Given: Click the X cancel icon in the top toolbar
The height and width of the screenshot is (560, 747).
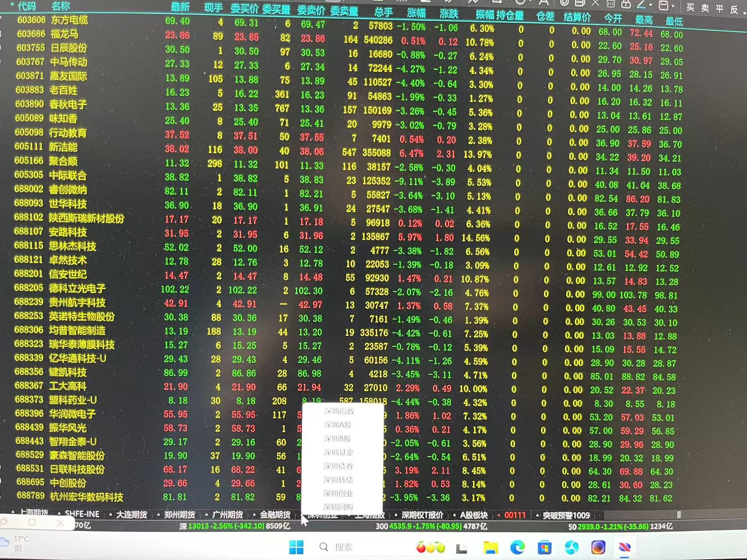Looking at the screenshot, I should coord(595,3).
